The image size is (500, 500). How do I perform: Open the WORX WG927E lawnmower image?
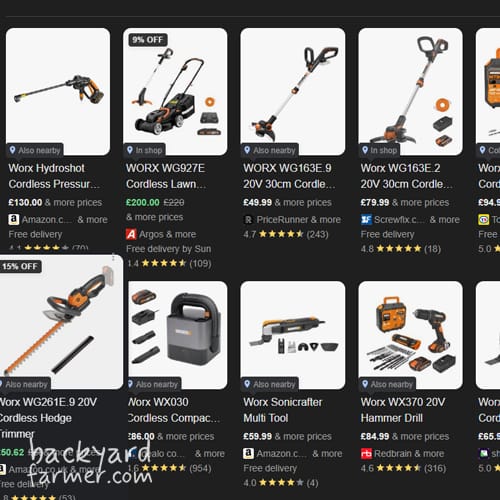click(175, 92)
